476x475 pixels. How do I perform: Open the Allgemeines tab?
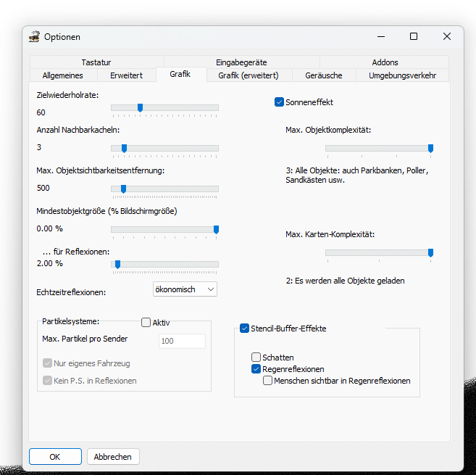tap(63, 75)
